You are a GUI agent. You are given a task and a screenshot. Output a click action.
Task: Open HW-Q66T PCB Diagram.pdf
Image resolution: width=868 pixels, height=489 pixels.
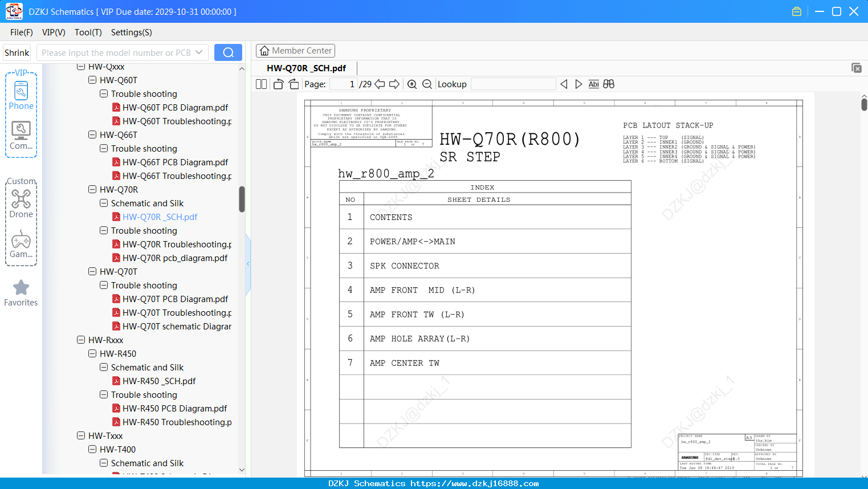170,162
